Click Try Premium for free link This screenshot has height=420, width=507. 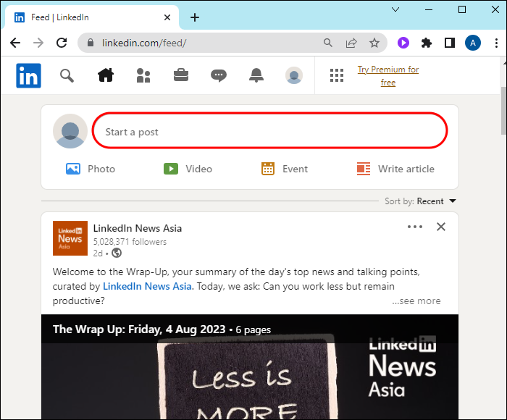pyautogui.click(x=388, y=76)
